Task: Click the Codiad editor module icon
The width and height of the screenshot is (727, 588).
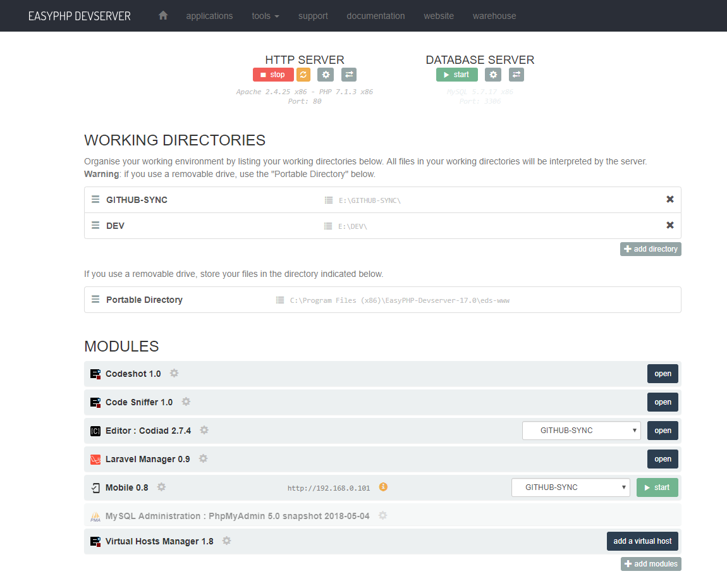Action: click(95, 431)
